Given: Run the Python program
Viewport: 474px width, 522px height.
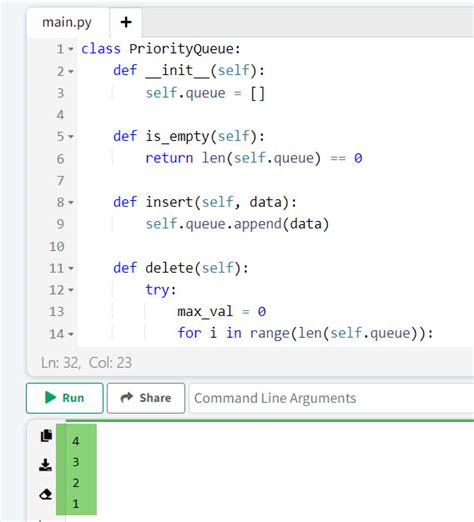Looking at the screenshot, I should [65, 398].
